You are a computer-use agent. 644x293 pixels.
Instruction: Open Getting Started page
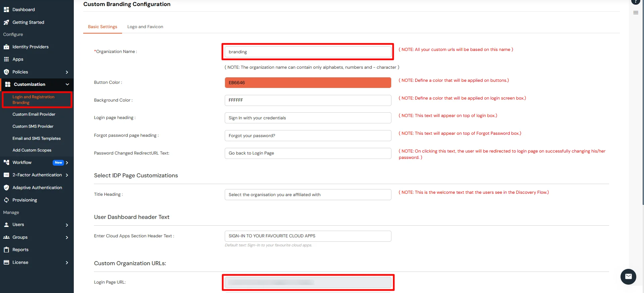(x=28, y=22)
